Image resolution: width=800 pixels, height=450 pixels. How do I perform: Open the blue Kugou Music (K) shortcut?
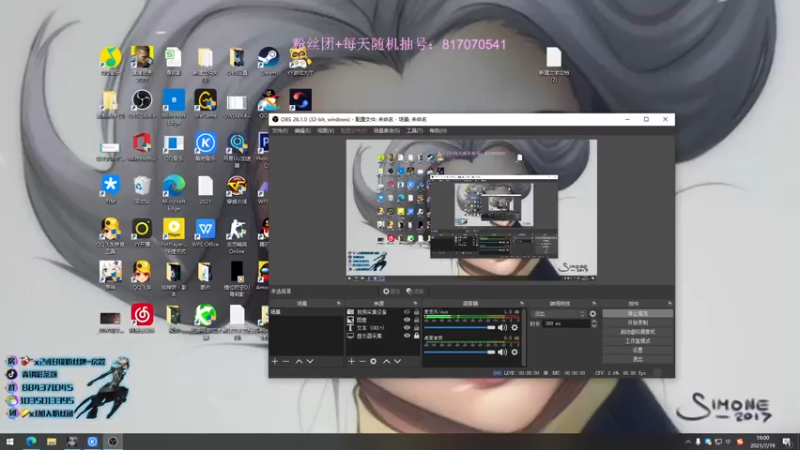[x=205, y=147]
